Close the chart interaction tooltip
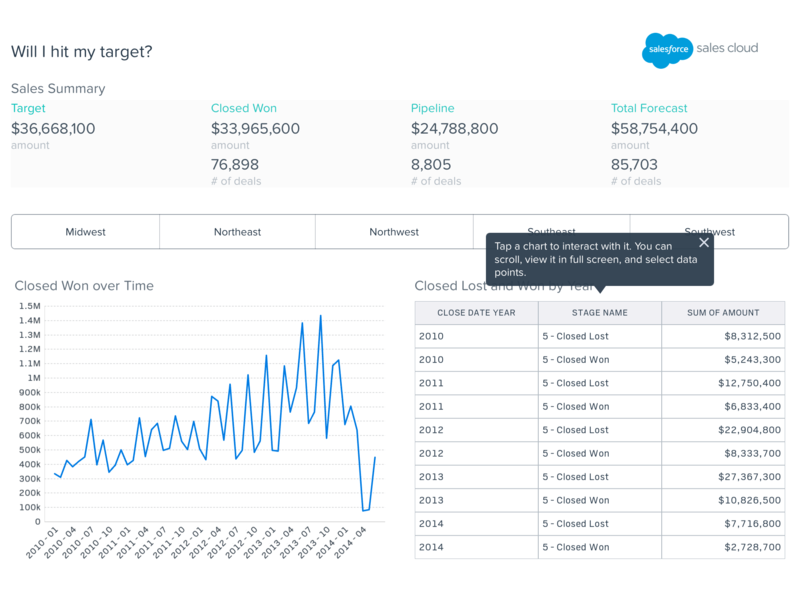 [x=704, y=242]
